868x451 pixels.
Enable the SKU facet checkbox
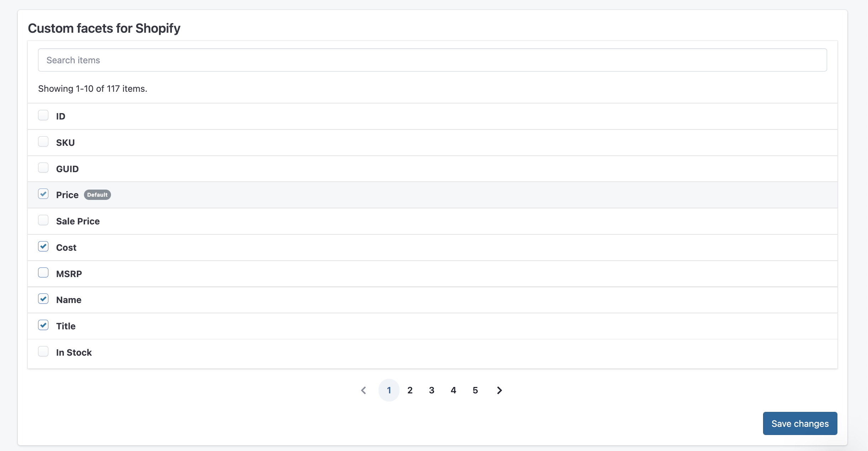[x=43, y=142]
